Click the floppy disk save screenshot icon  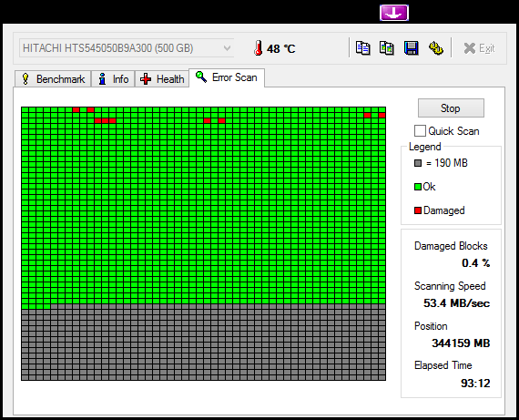click(411, 48)
